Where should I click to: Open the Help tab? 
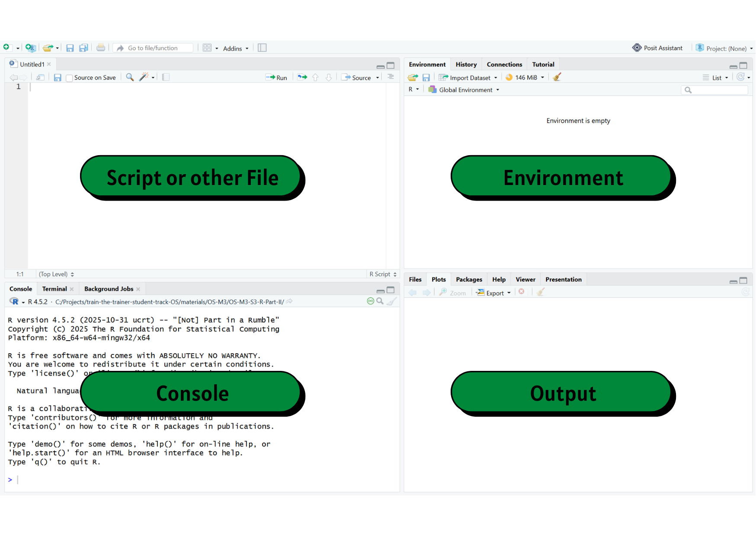tap(499, 280)
